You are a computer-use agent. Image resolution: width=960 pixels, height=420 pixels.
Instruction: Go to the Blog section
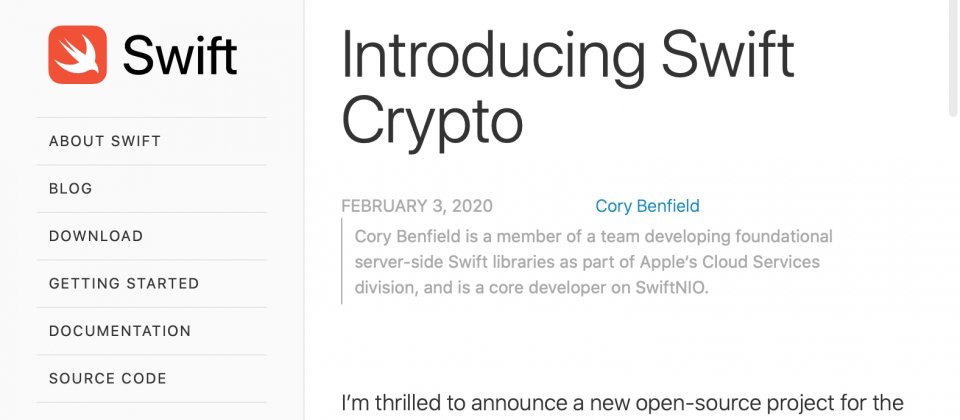pos(70,189)
